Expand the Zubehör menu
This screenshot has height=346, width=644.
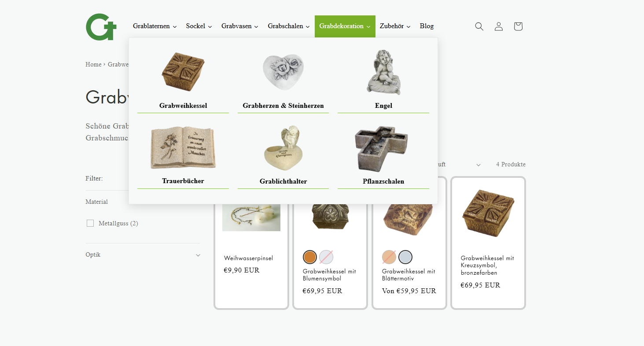(x=395, y=26)
